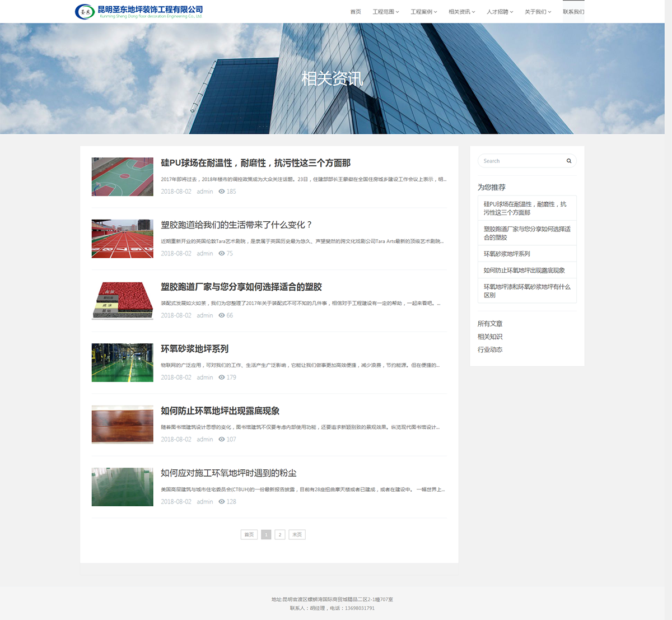Open the 相关资讯 dropdown

(x=460, y=11)
